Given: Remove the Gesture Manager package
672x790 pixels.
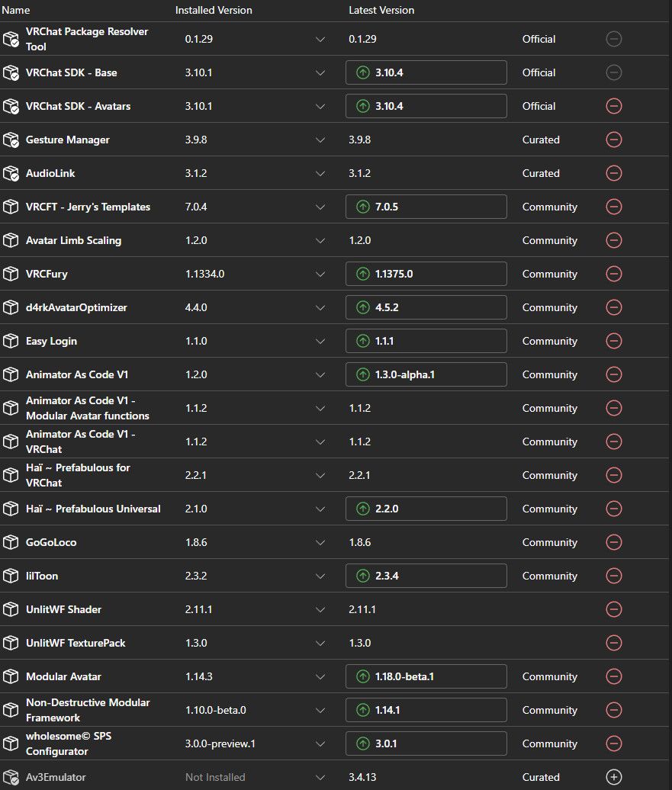Looking at the screenshot, I should click(613, 140).
